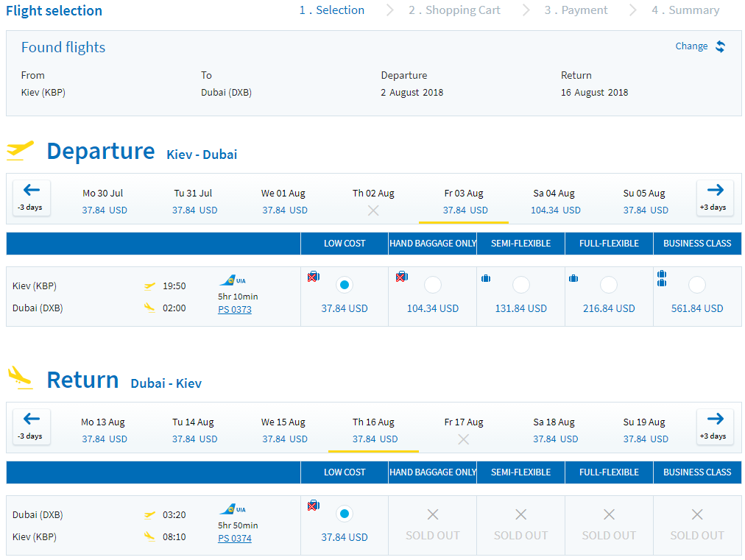This screenshot has width=745, height=560.
Task: Go back 3 days in Return dates
Action: (32, 427)
